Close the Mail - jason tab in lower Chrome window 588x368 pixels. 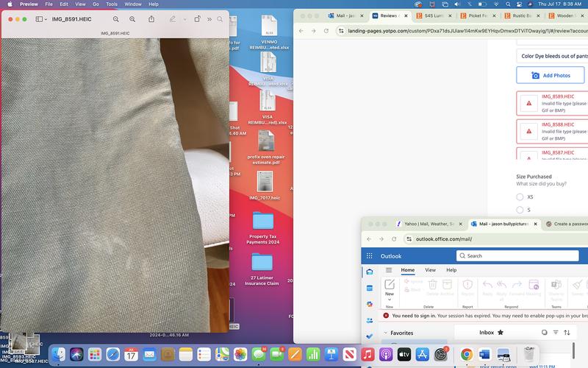(x=536, y=224)
